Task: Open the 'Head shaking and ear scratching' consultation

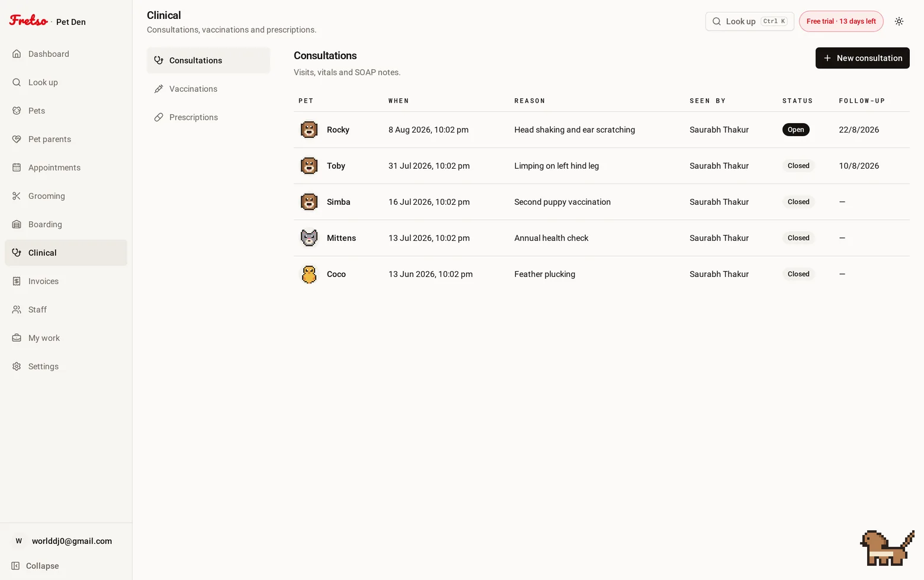Action: (x=575, y=130)
